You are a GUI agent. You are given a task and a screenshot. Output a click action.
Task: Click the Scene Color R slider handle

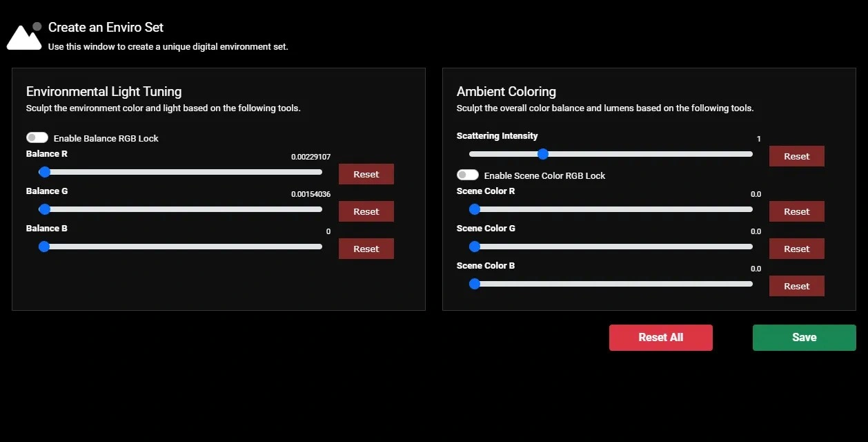[475, 209]
